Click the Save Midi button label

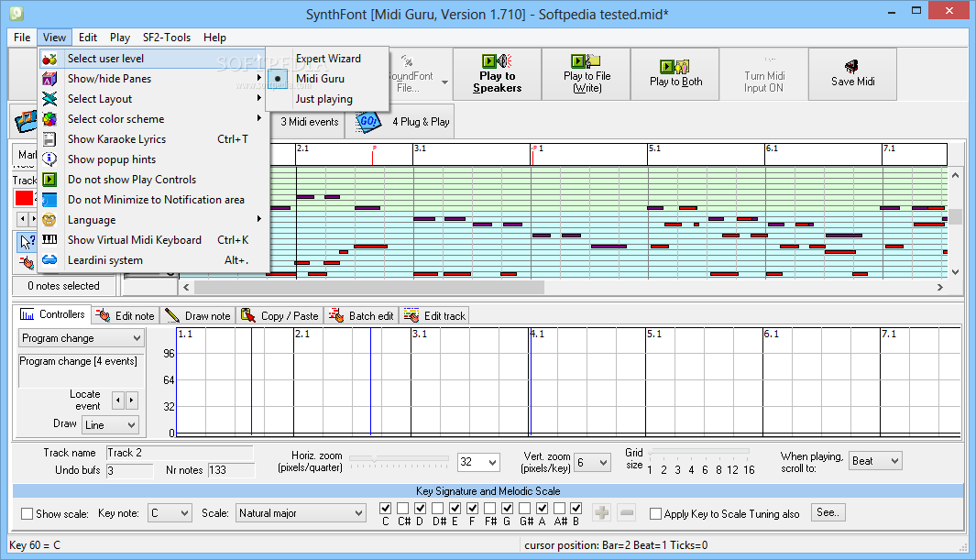click(853, 82)
